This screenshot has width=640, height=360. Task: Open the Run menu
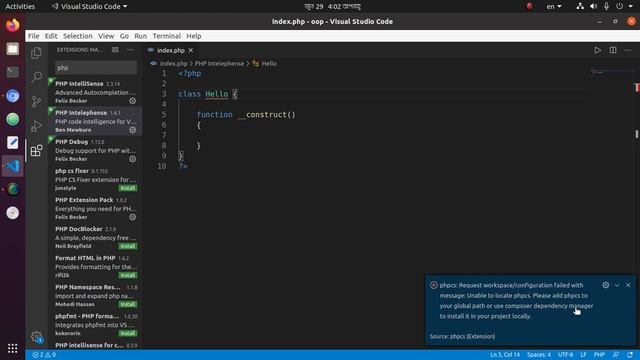[140, 36]
